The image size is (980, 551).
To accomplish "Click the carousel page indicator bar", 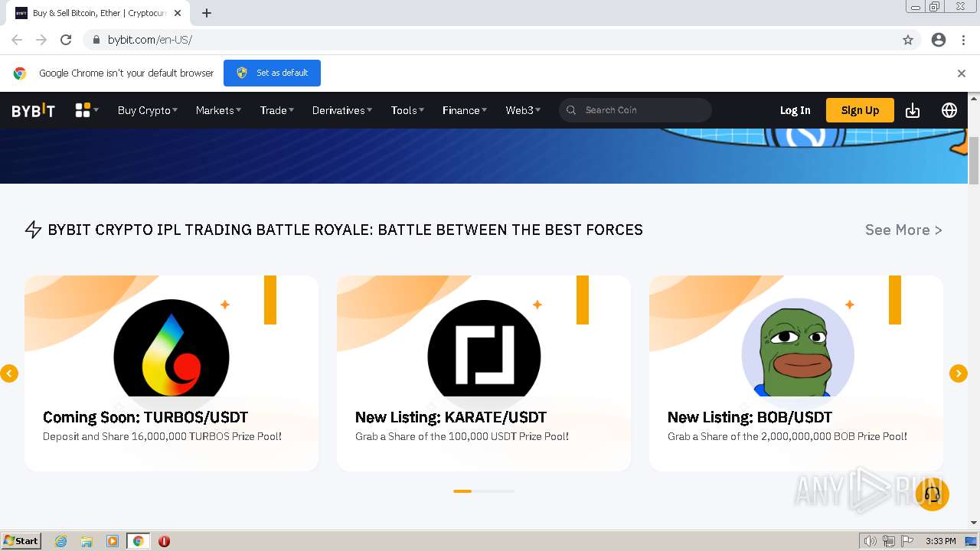I will 484,491.
